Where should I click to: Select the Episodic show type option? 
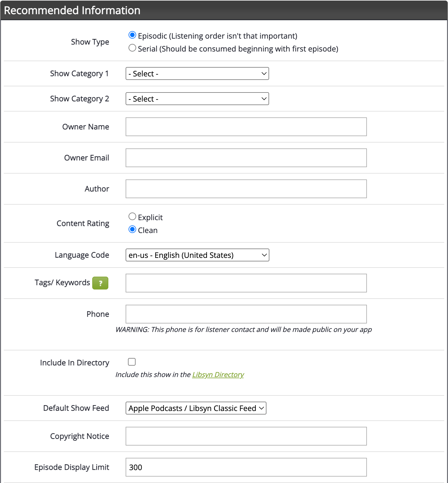pos(132,35)
